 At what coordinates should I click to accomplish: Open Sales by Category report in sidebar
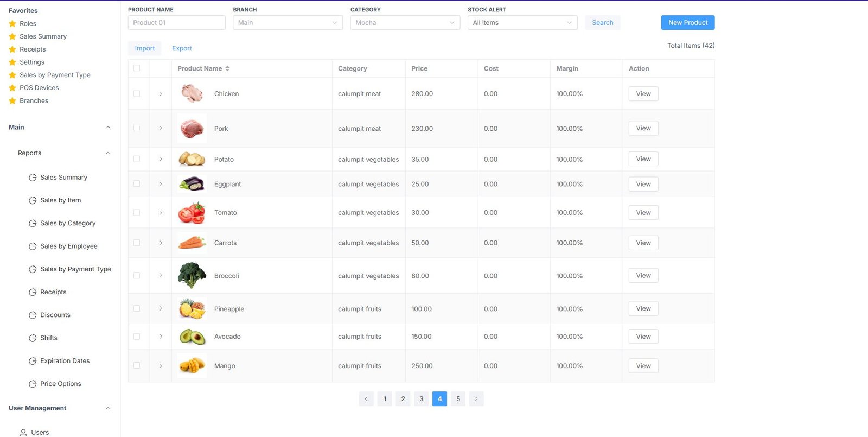pyautogui.click(x=67, y=223)
